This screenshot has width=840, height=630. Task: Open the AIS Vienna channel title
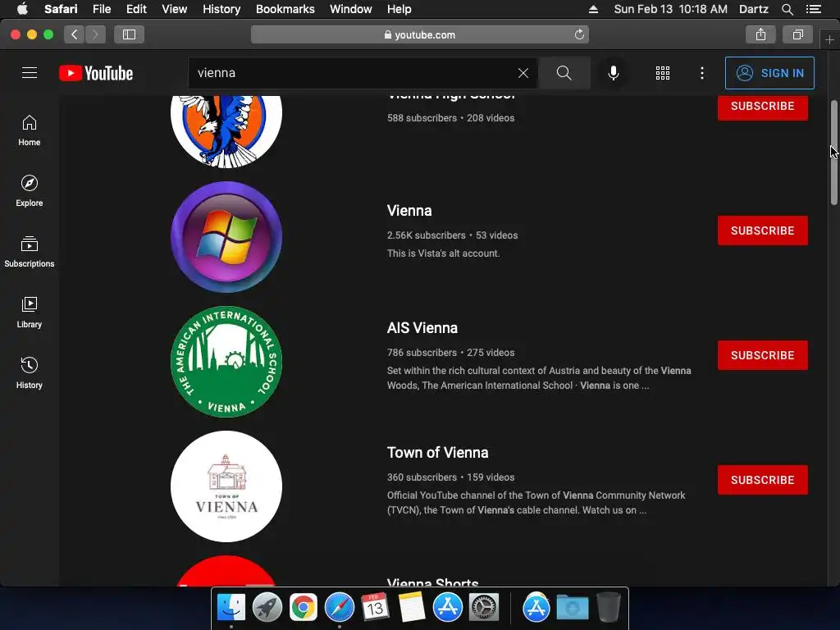point(422,328)
